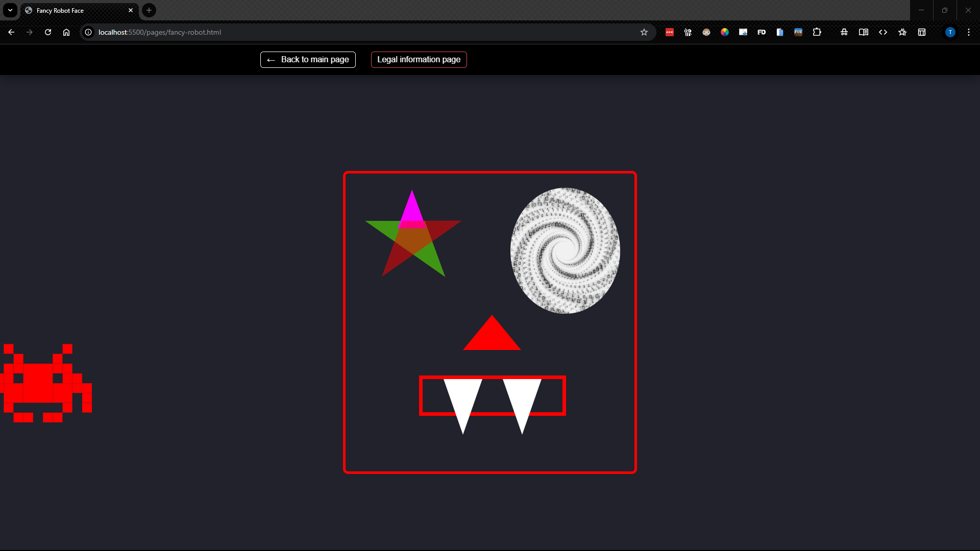This screenshot has height=551, width=980.
Task: Open the bookmarks star list icon
Action: (x=902, y=32)
